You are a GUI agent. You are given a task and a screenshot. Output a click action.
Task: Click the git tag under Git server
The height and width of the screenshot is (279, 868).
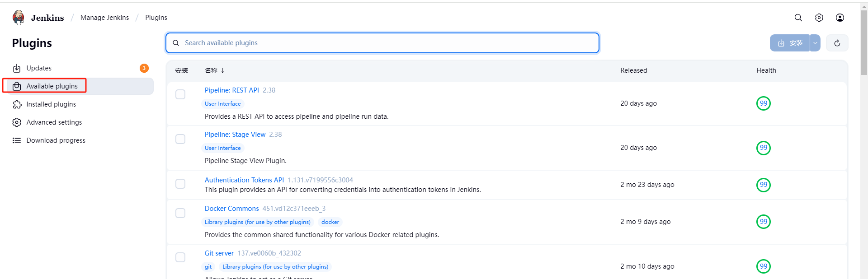point(208,267)
